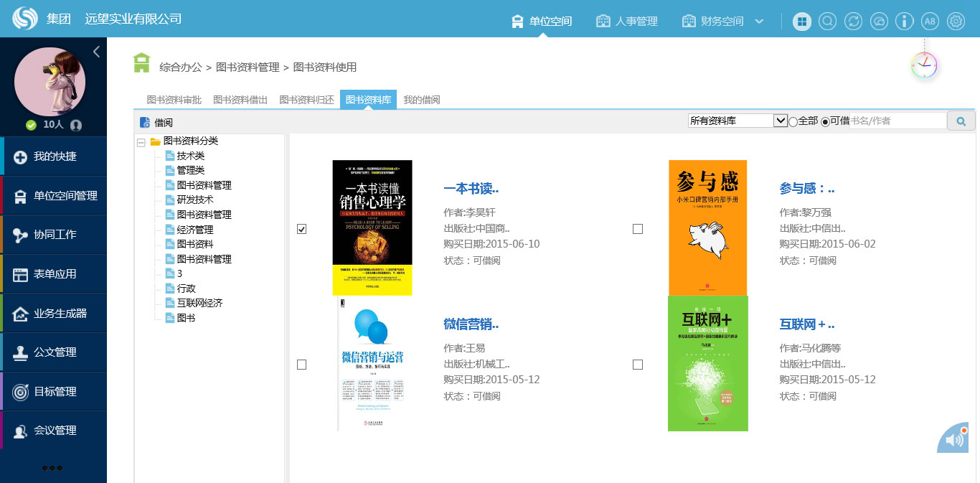Expand the dropdown arrow after 财务空间
Screen dimensions: 980x483
click(x=760, y=22)
